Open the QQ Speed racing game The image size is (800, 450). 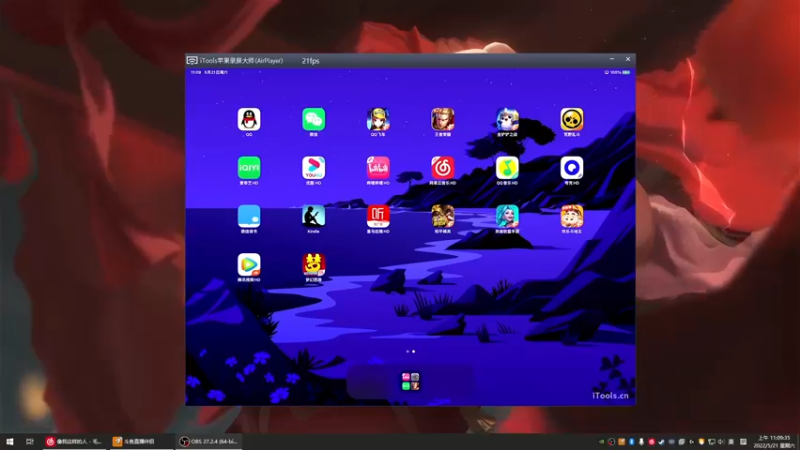pos(378,119)
